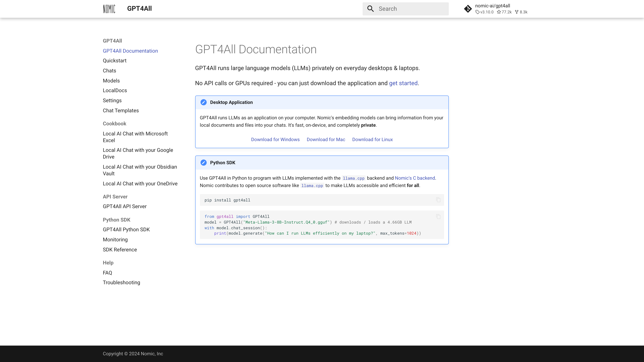
Task: Click the star count icon showing 77.2k
Action: coord(499,12)
